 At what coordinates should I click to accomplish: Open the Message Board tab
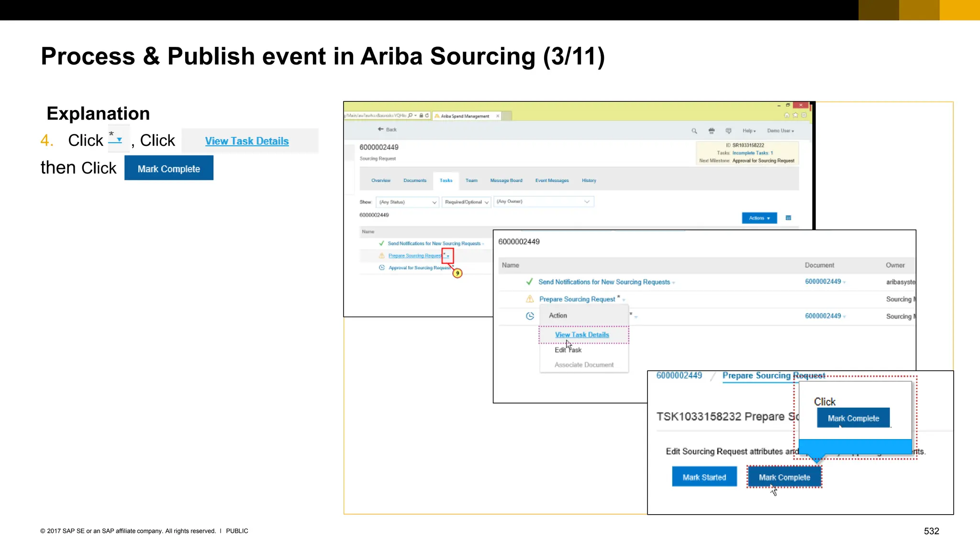click(506, 180)
